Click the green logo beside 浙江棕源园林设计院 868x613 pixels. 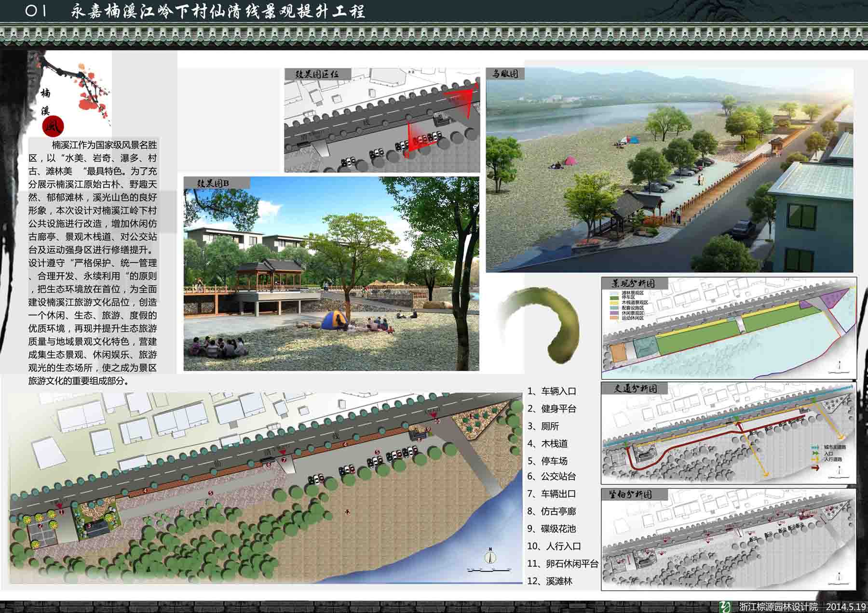(x=725, y=606)
